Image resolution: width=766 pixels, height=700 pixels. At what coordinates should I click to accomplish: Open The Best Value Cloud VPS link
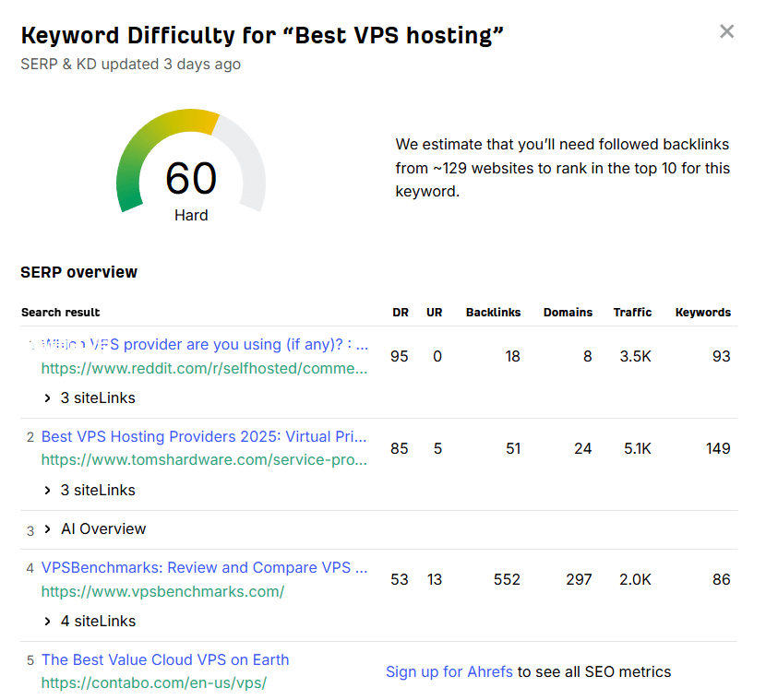165,660
